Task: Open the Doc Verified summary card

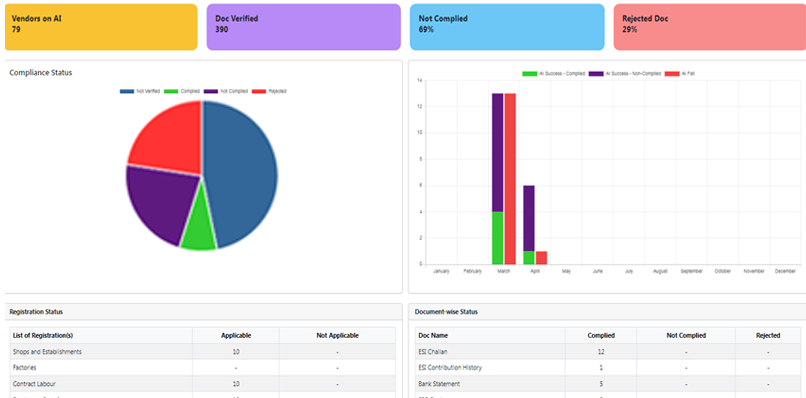Action: point(303,27)
